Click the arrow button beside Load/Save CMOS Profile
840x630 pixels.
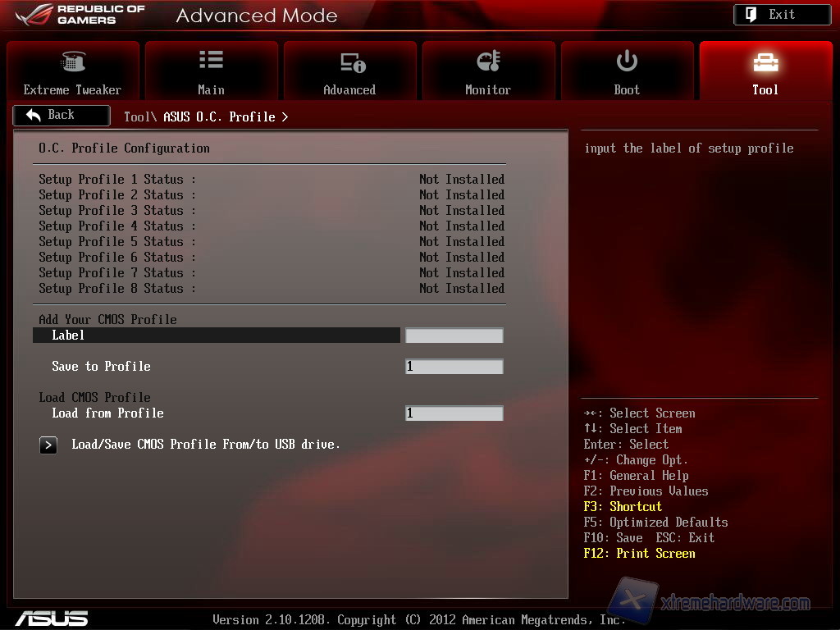coord(48,445)
